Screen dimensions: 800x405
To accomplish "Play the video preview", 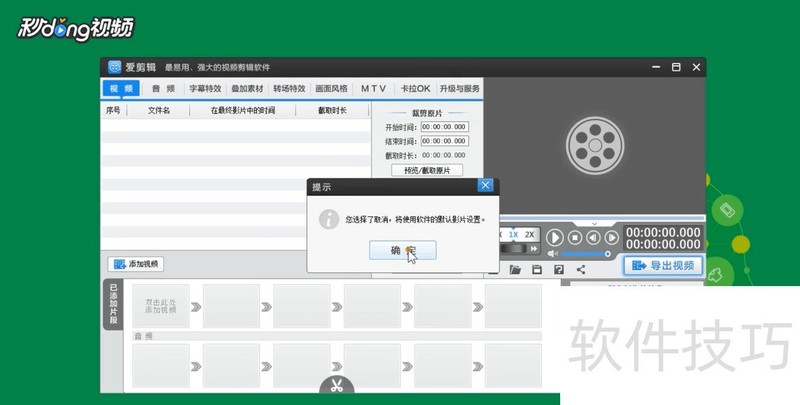I will [555, 238].
